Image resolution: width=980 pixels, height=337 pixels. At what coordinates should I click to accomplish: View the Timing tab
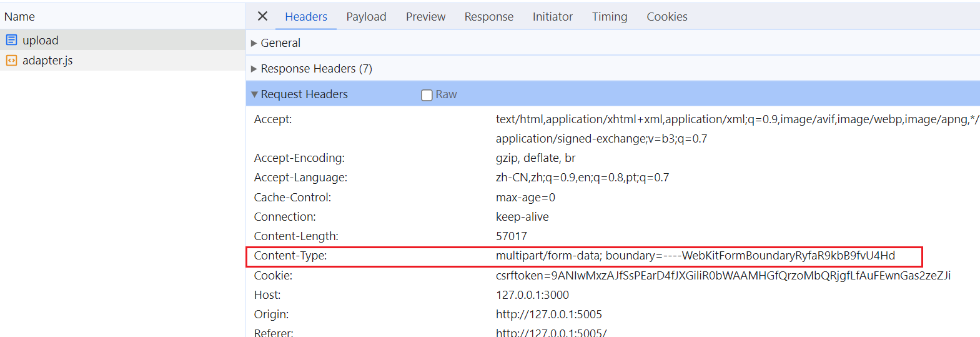(609, 17)
